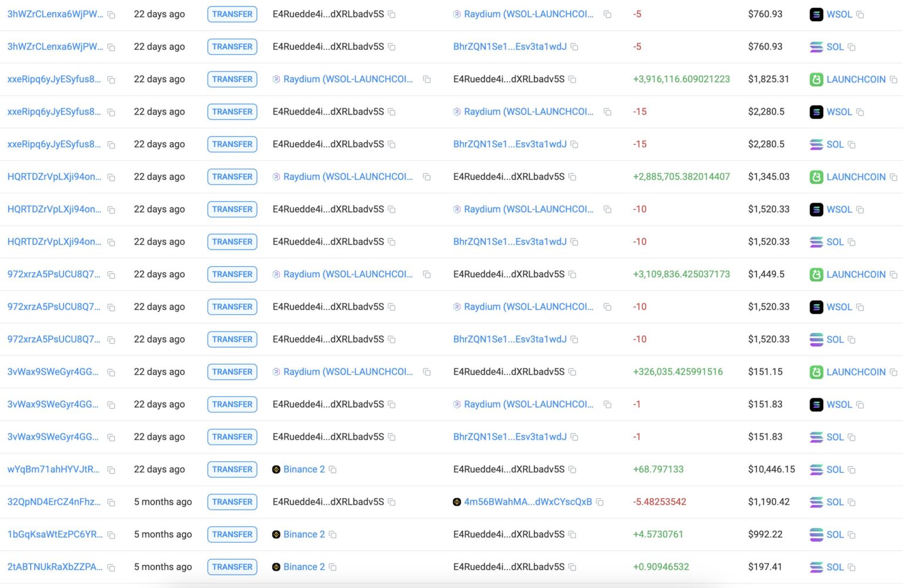This screenshot has height=588, width=903.
Task: Click the TRANSFER button on the wYqBm71 row
Action: click(232, 469)
